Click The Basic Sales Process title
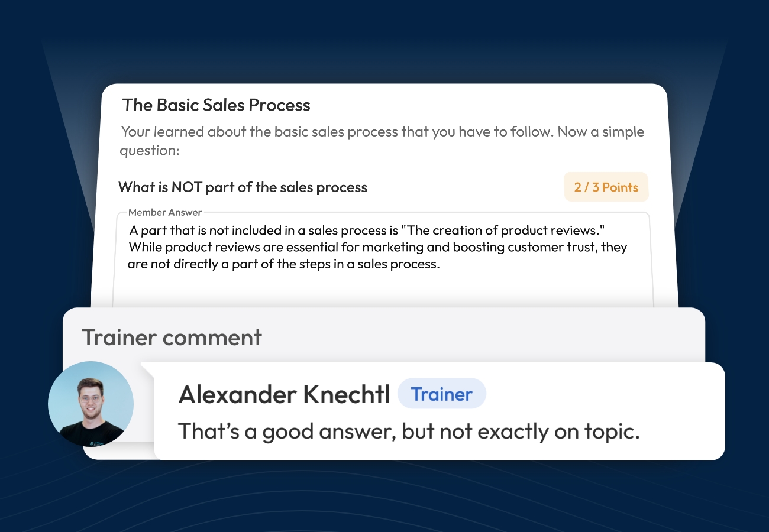Viewport: 769px width, 532px height. pyautogui.click(x=216, y=105)
